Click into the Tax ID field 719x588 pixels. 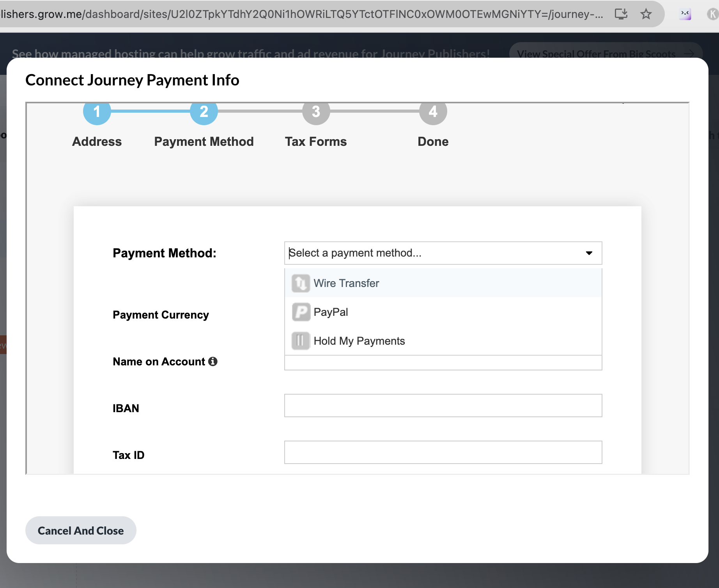pos(443,452)
